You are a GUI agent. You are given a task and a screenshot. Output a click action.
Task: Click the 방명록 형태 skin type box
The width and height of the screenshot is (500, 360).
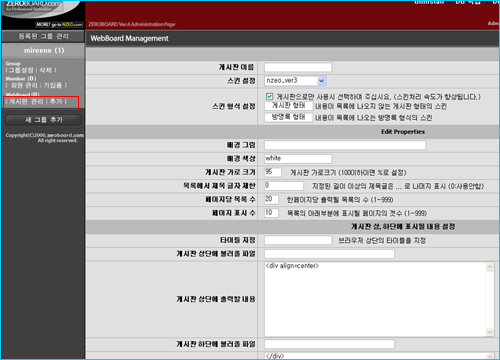coord(289,117)
